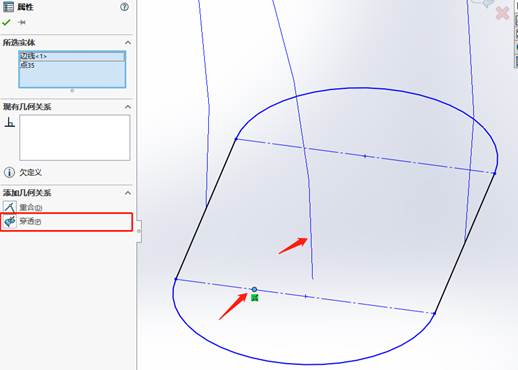Click the perpendicular icon beside existing relations box

coord(10,122)
